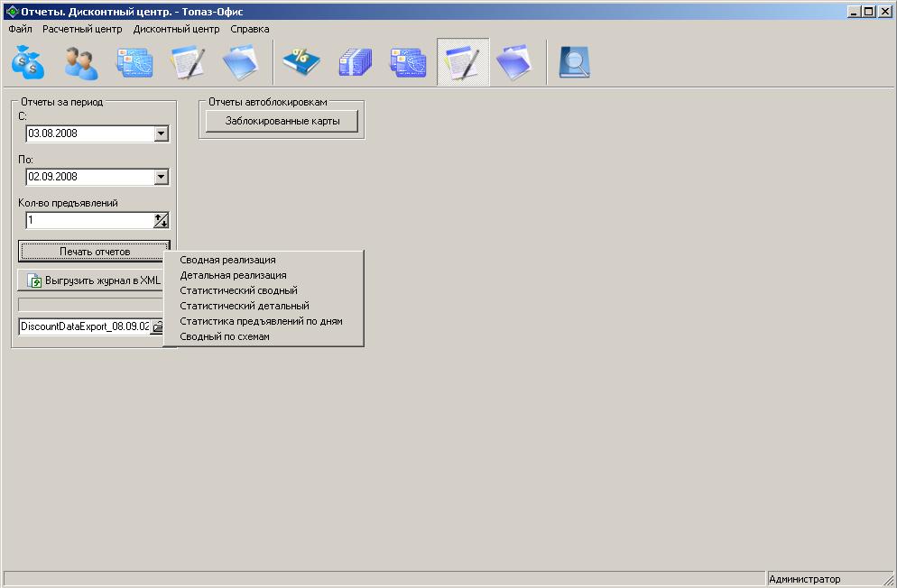Click the Кол-во предъявлений value field
897x588 pixels.
[x=90, y=220]
